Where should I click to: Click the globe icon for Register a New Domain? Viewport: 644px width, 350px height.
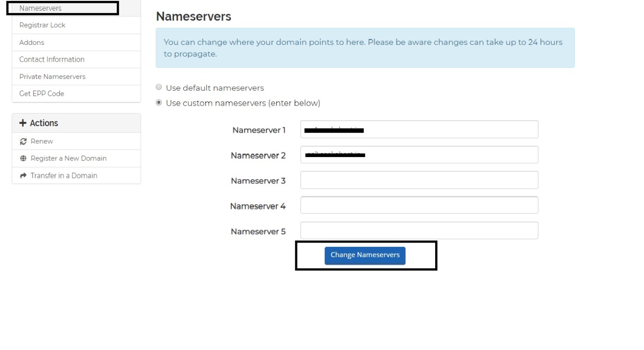pyautogui.click(x=23, y=158)
